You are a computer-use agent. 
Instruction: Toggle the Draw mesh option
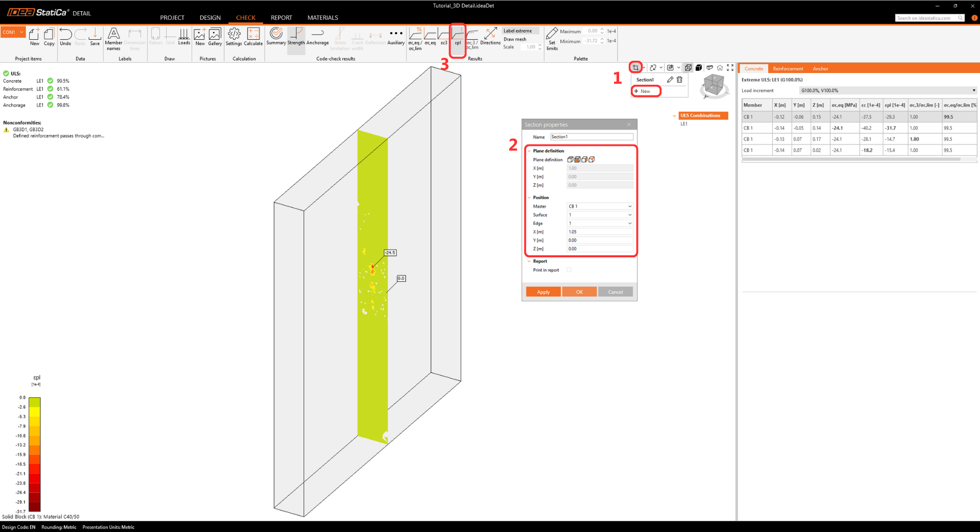514,39
